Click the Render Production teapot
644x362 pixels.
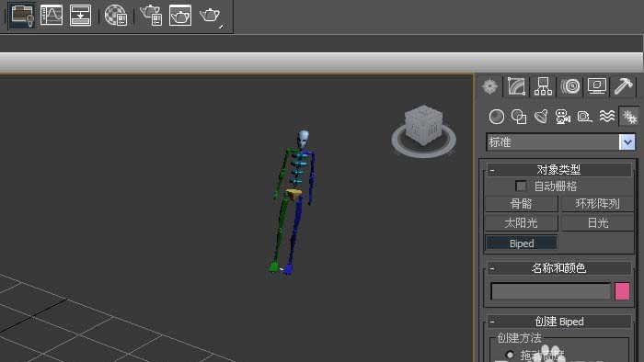point(210,16)
